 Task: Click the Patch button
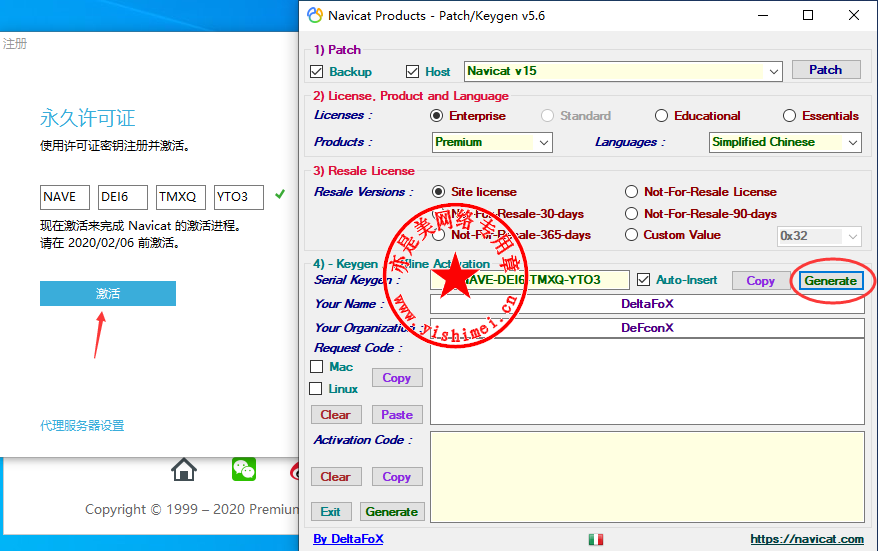(826, 70)
